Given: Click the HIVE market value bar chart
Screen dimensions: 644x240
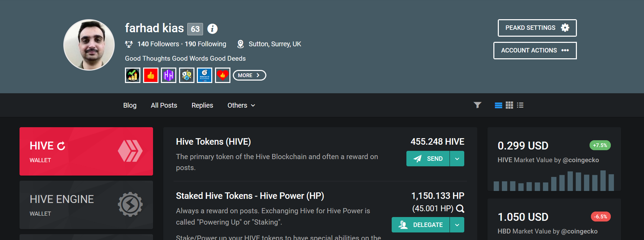Looking at the screenshot, I should pos(554,180).
